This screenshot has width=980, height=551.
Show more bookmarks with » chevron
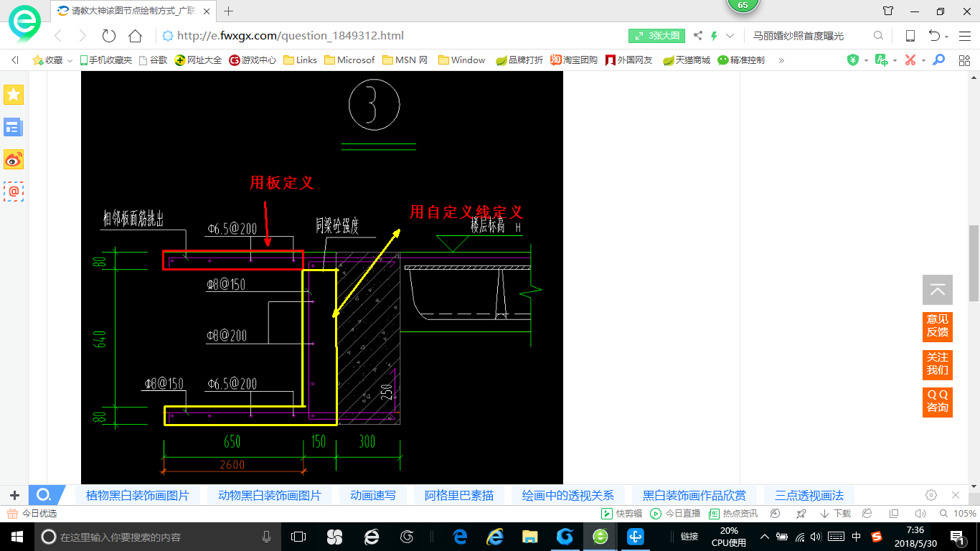(x=781, y=60)
